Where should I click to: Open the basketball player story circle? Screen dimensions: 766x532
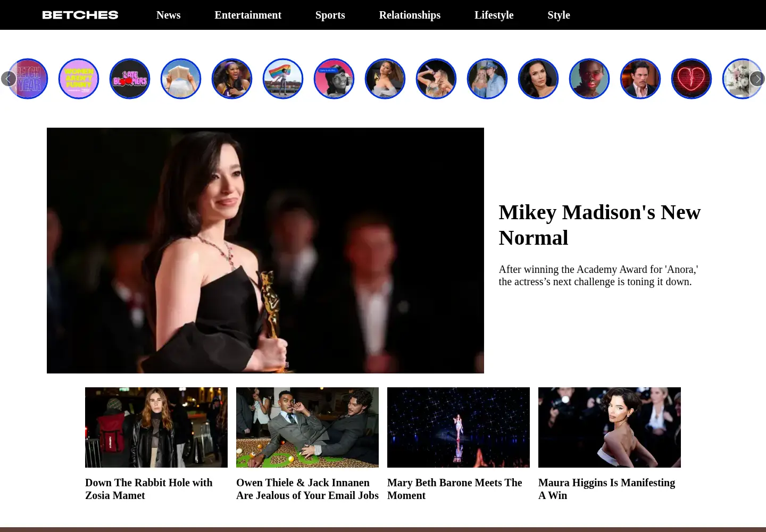[232, 79]
